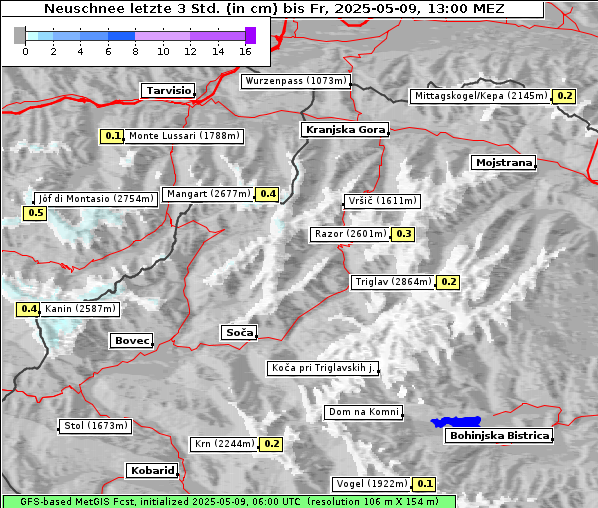The image size is (598, 508).
Task: Click the Triglav (2864m) label
Action: point(393,282)
